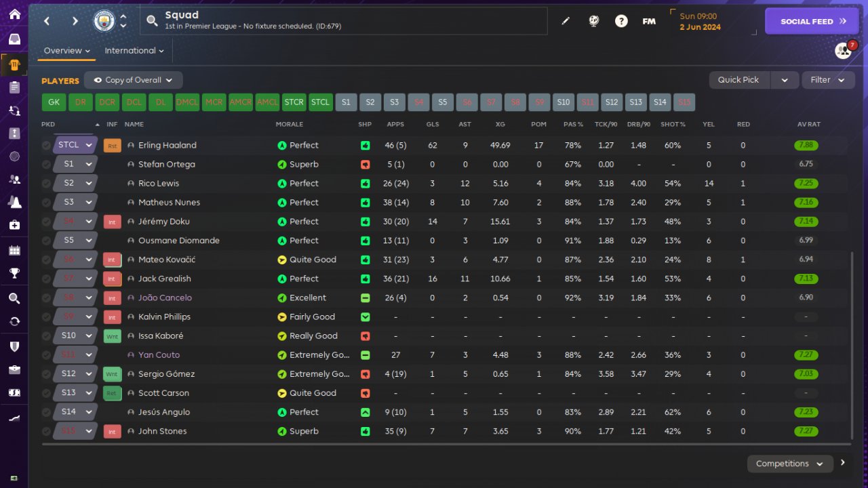Open S2 position dropdown for Rico Lewis
This screenshot has height=488, width=868.
tap(76, 183)
